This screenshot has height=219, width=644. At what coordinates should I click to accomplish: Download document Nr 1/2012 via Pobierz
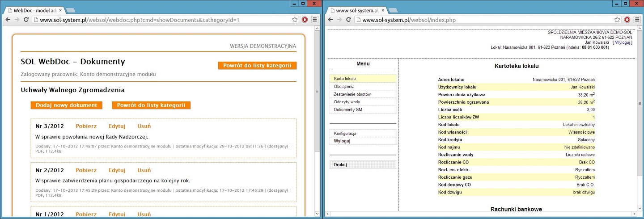click(x=86, y=214)
